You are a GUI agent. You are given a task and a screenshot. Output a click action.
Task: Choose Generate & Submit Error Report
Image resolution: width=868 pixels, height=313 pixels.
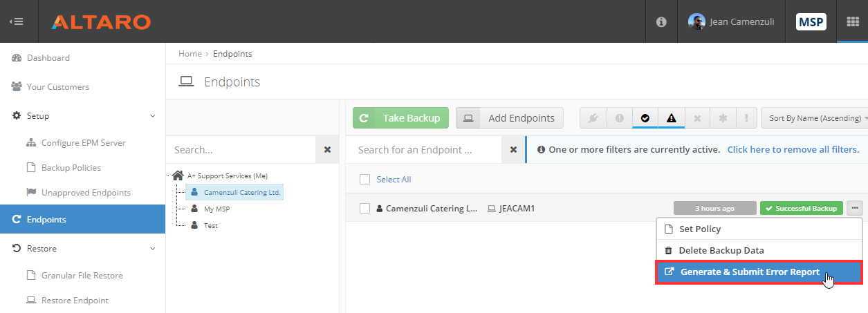(x=759, y=272)
